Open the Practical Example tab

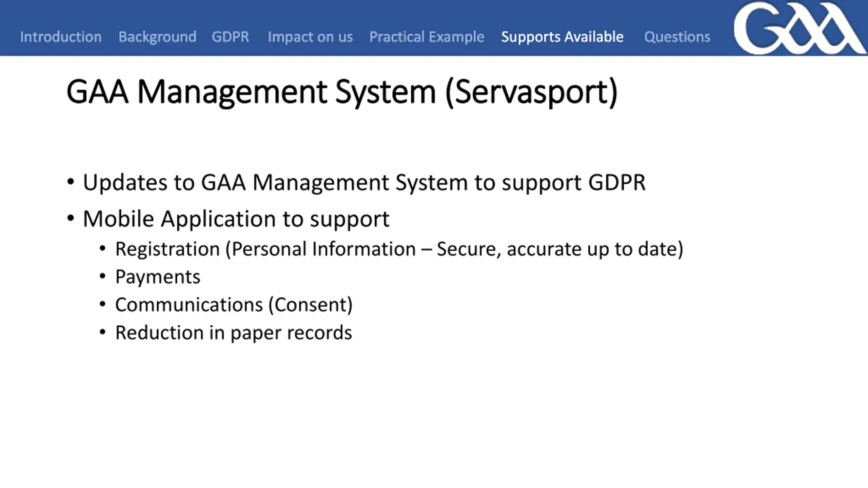click(x=427, y=37)
